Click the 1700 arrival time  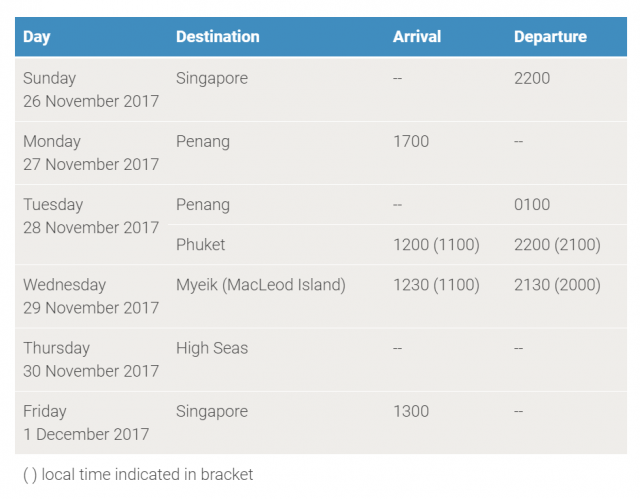pos(411,141)
